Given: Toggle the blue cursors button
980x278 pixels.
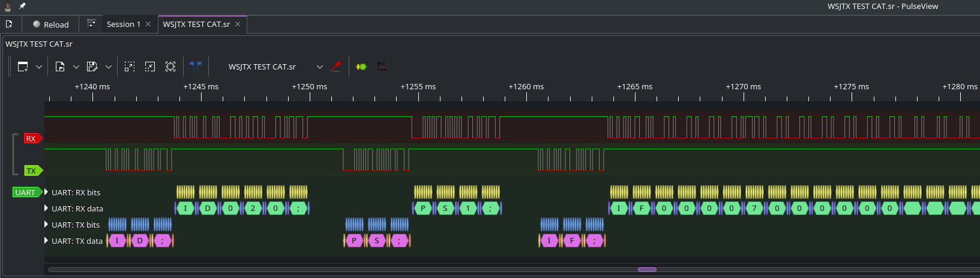Looking at the screenshot, I should click(x=196, y=67).
